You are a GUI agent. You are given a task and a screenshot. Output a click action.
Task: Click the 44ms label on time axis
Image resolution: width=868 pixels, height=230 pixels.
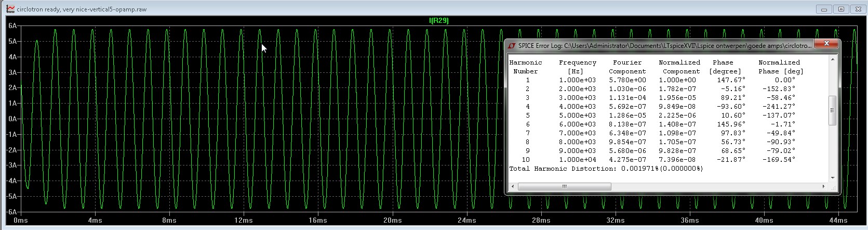(x=838, y=220)
